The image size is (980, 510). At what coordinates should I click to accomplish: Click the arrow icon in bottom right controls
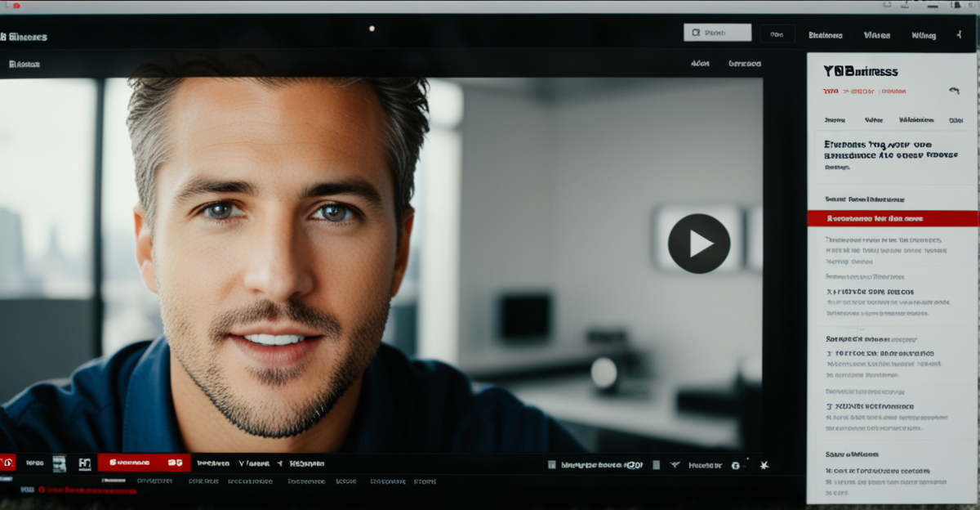pos(675,465)
